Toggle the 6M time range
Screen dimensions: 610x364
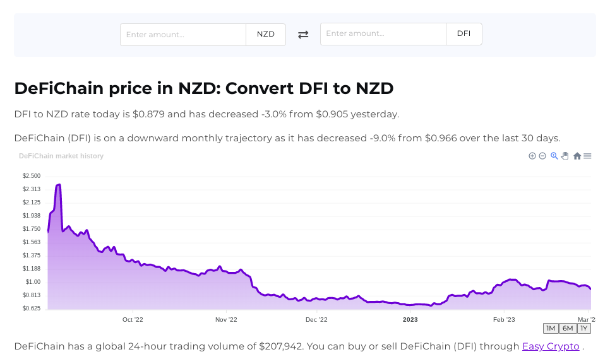pos(567,328)
